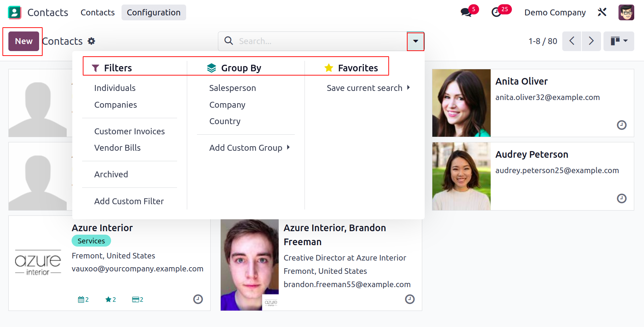644x327 pixels.
Task: Click the gear icon next to Contacts
Action: (92, 41)
